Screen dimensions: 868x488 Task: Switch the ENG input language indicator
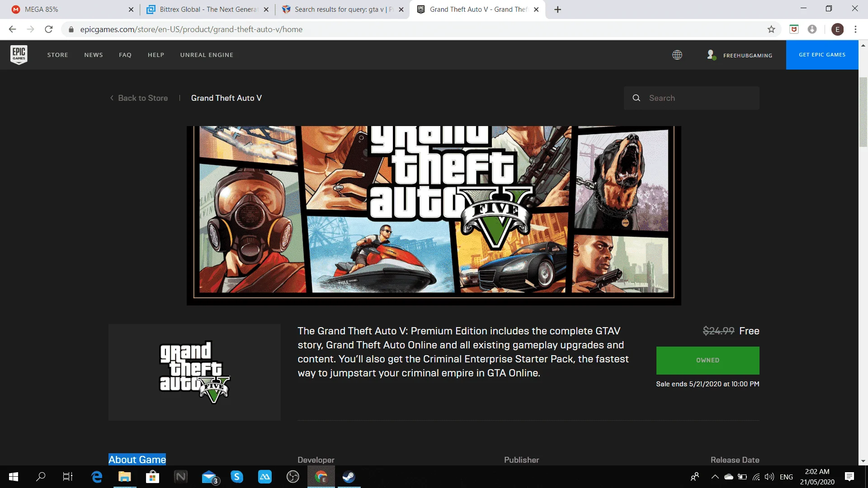[786, 477]
